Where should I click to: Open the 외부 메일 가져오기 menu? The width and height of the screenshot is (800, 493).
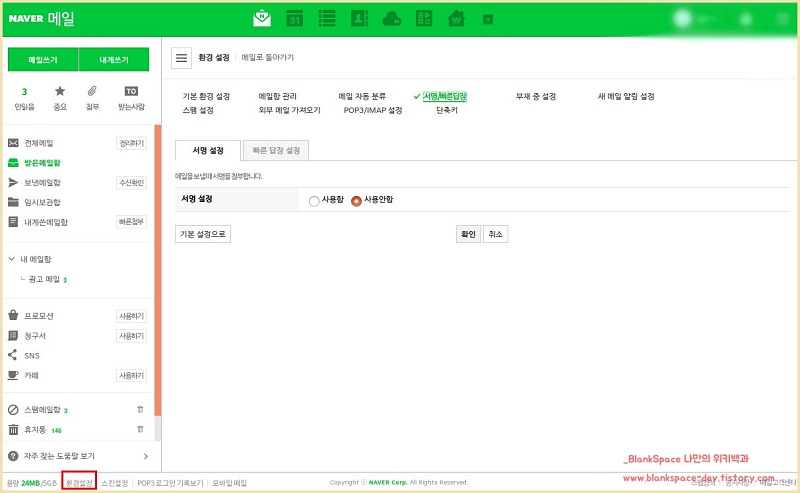tap(289, 110)
